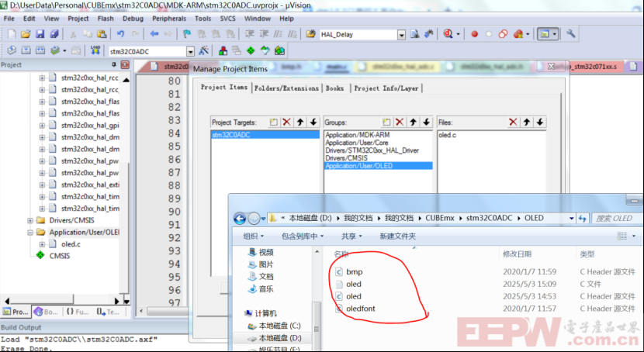
Task: Open the 包含到库中 dropdown
Action: point(303,236)
